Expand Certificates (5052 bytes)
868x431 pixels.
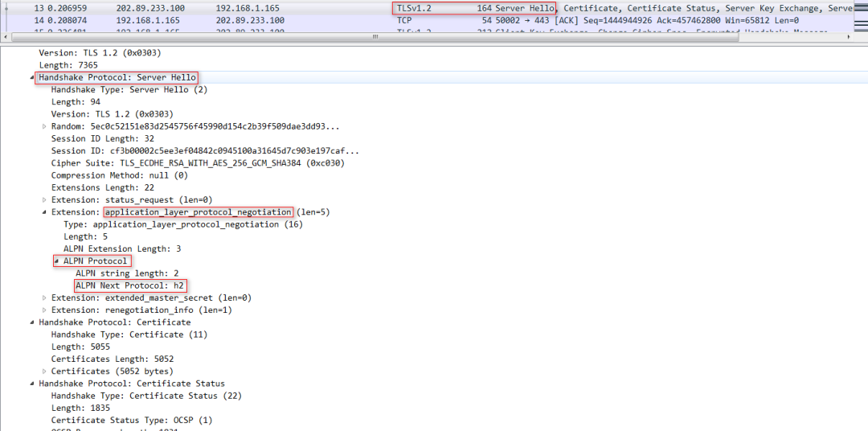[44, 371]
